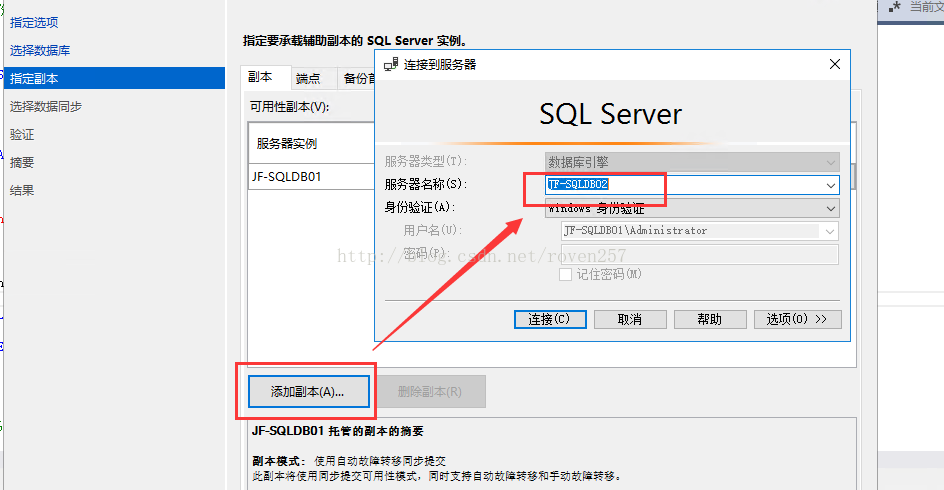Select Results (结果) step
944x490 pixels.
[x=22, y=190]
